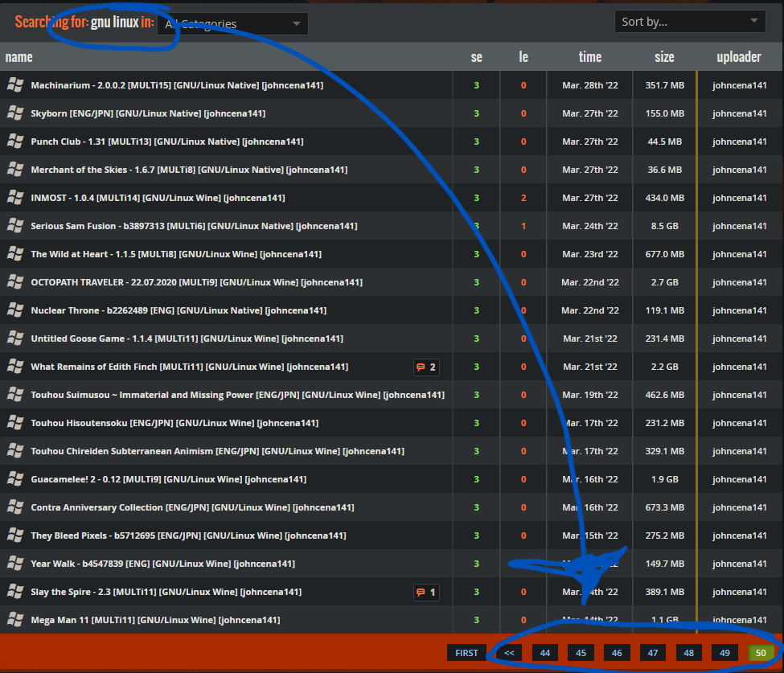
Task: Open the Untitled Goose Game 1.1.4 link
Action: coord(187,339)
